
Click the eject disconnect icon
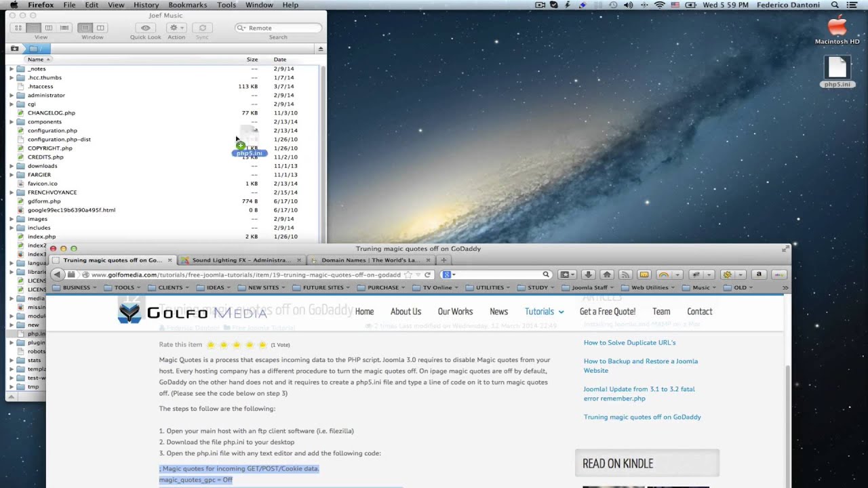[321, 49]
